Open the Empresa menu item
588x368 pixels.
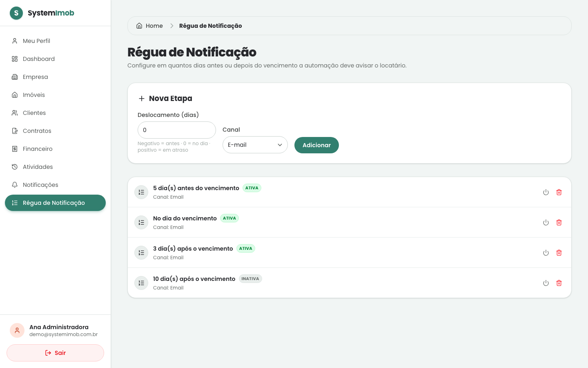(55, 77)
